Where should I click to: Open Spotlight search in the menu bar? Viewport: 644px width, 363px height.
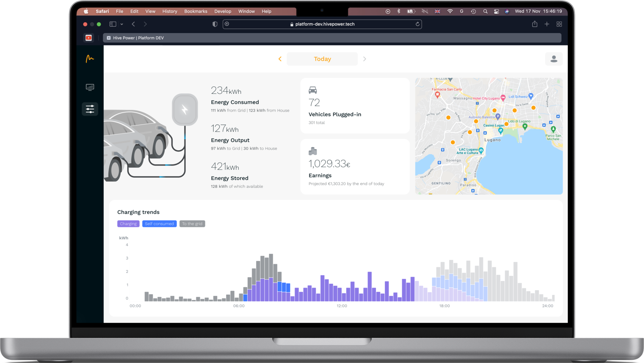tap(485, 11)
